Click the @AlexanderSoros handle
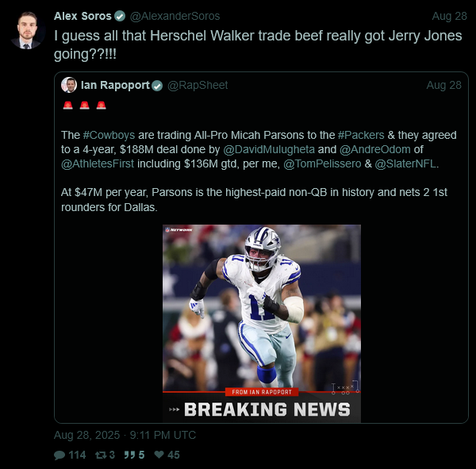476x469 pixels. click(175, 16)
